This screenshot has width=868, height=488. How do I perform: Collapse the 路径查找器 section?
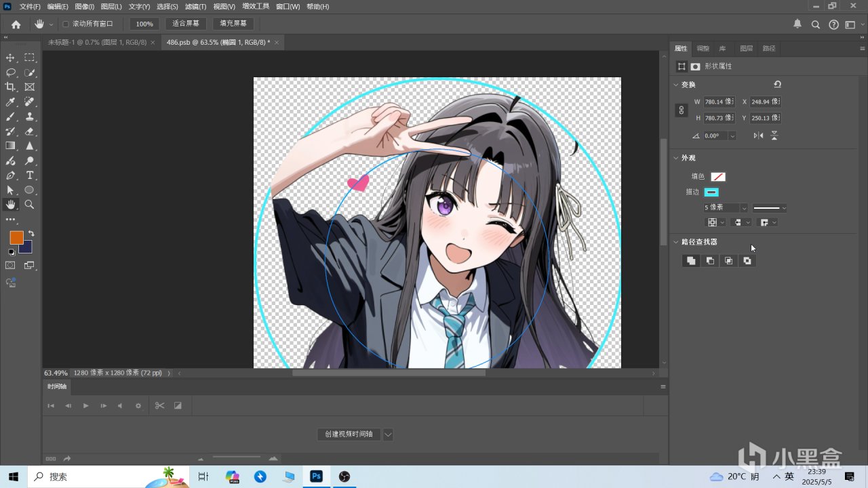675,242
